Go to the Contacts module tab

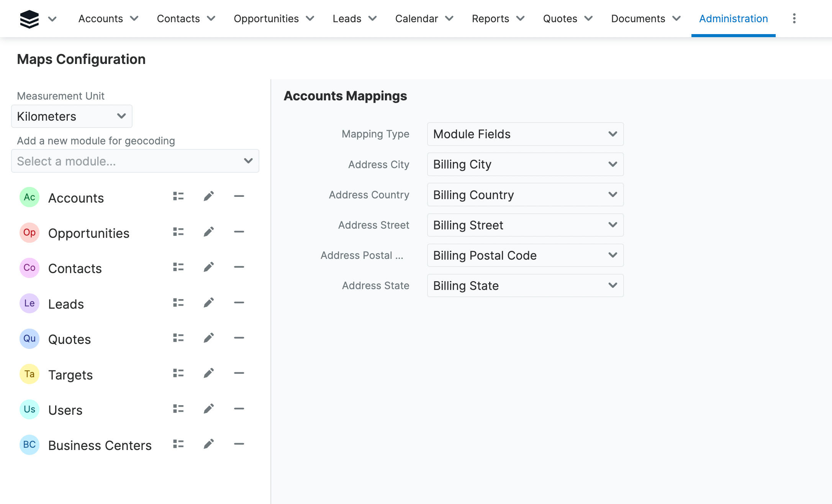[x=179, y=18]
